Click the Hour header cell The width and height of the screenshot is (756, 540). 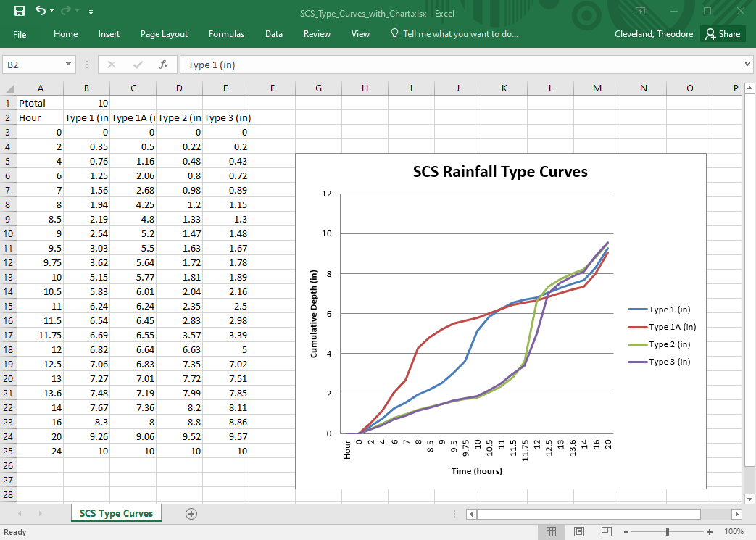click(x=40, y=117)
